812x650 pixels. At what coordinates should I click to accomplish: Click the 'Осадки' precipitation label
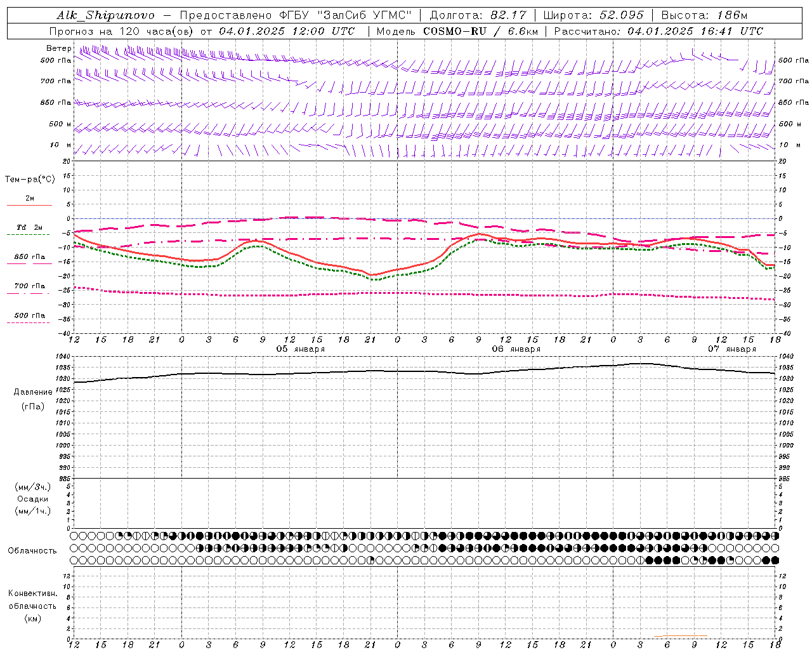click(33, 499)
